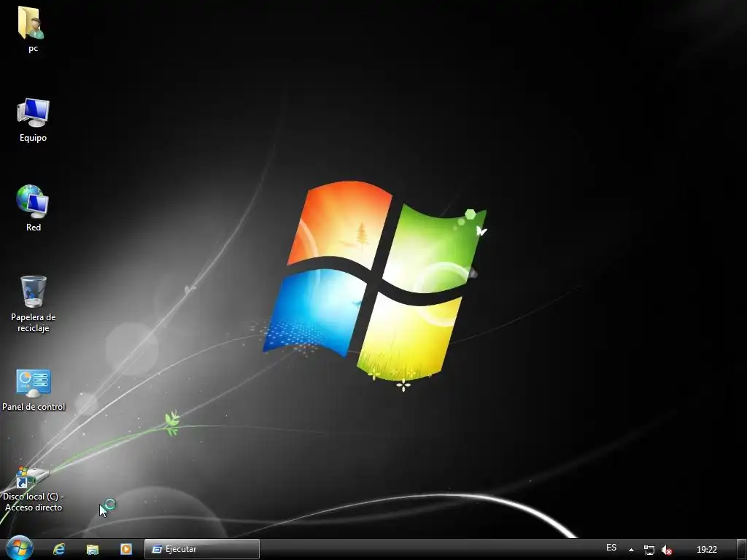Select the Panel de control icon
Screen dimensions: 747x560
click(x=33, y=383)
